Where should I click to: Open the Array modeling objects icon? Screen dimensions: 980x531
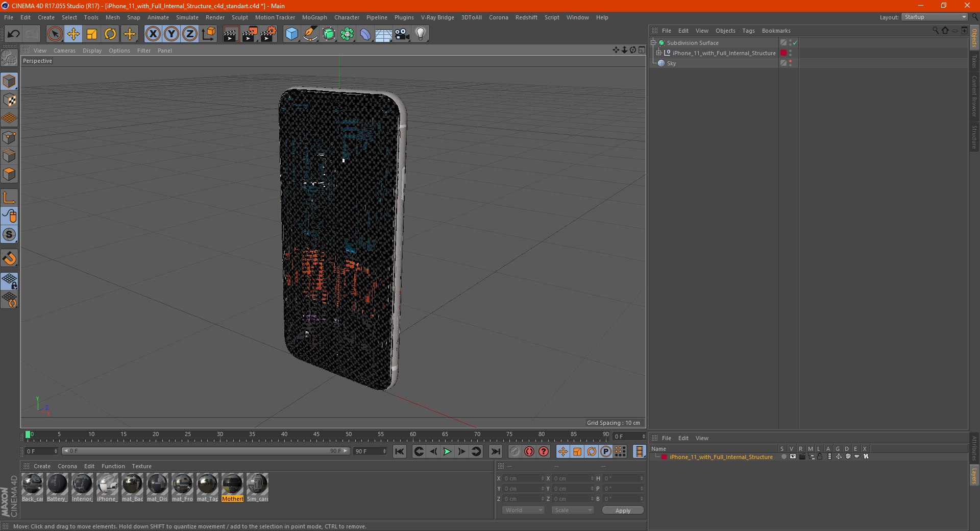click(347, 34)
